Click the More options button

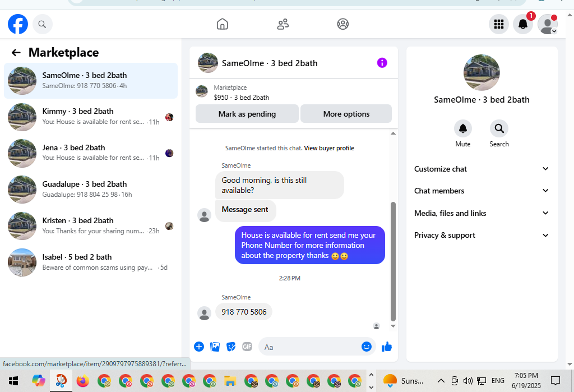click(346, 114)
